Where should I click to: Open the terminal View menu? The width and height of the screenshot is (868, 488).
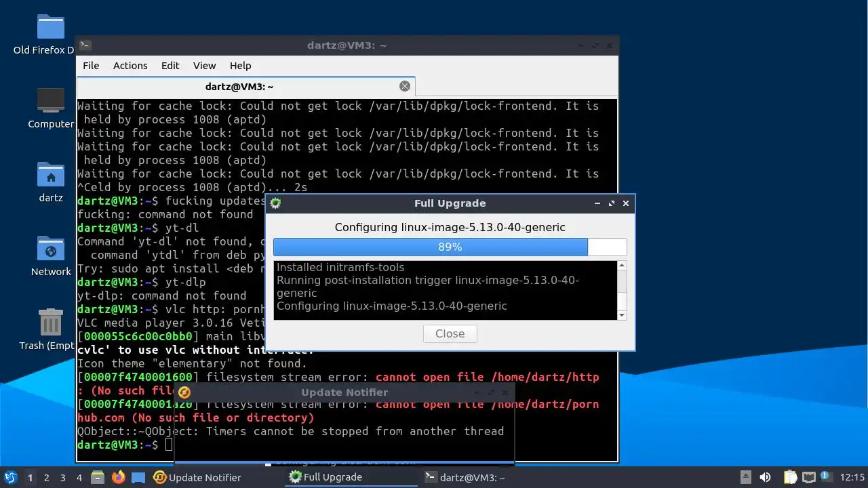tap(204, 66)
